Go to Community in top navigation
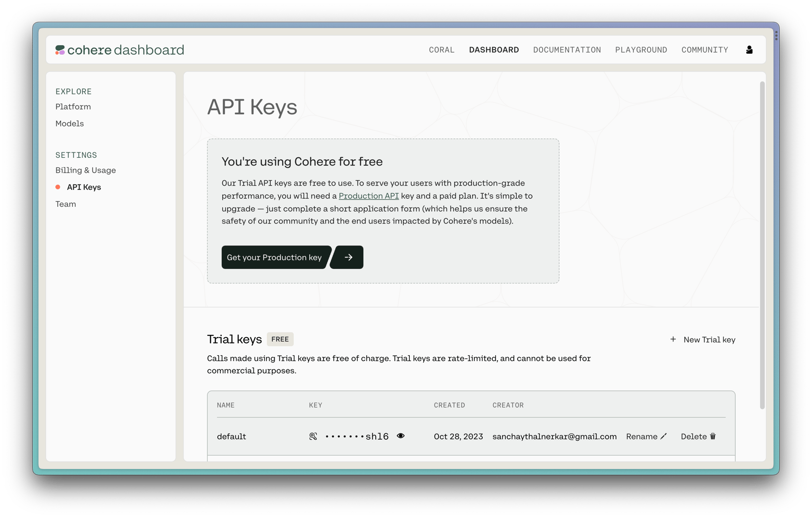Viewport: 812px width, 518px height. (x=705, y=50)
